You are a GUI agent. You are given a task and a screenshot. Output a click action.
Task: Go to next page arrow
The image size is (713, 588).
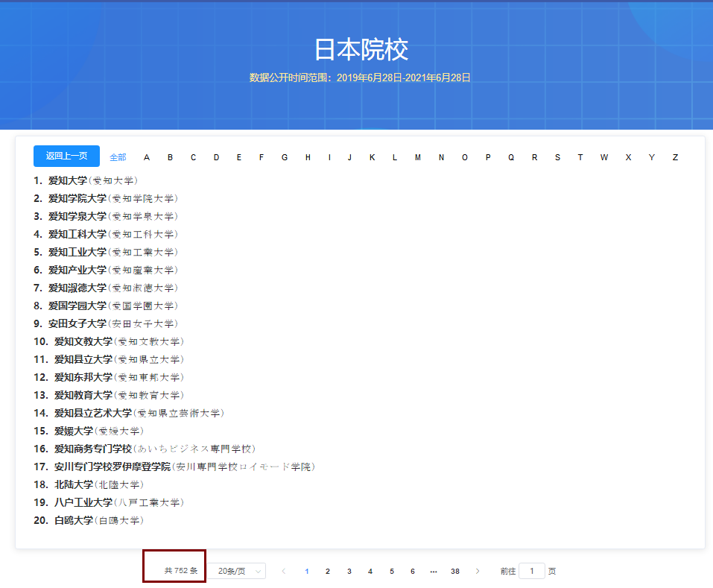[478, 571]
